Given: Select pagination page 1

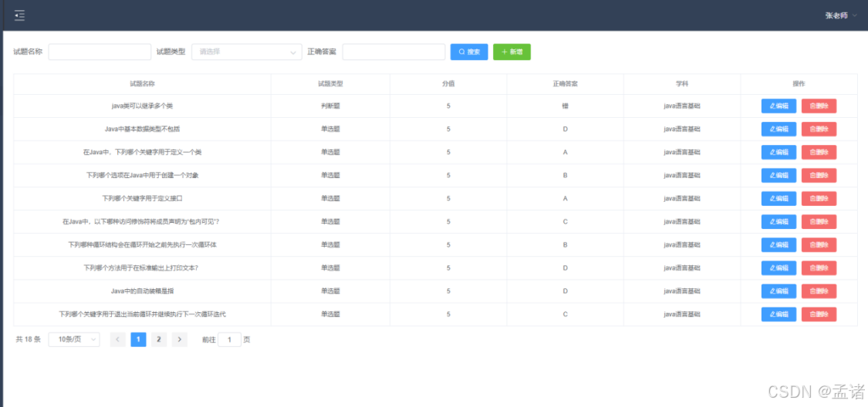Looking at the screenshot, I should [x=138, y=339].
